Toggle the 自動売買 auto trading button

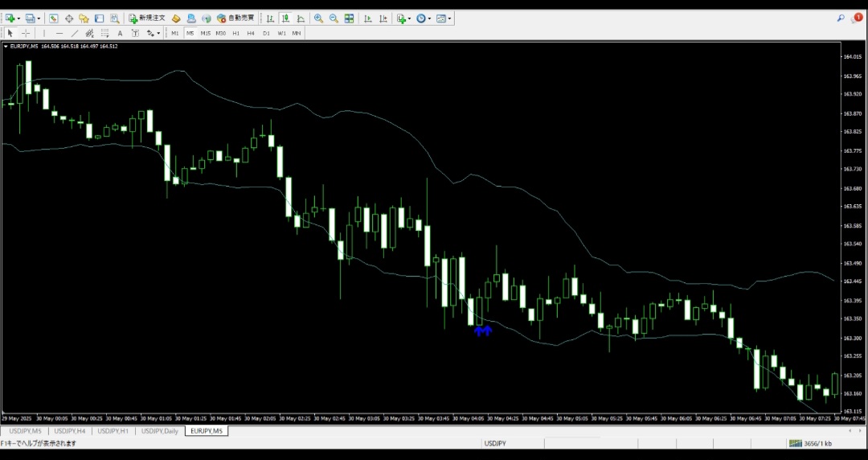[x=235, y=18]
